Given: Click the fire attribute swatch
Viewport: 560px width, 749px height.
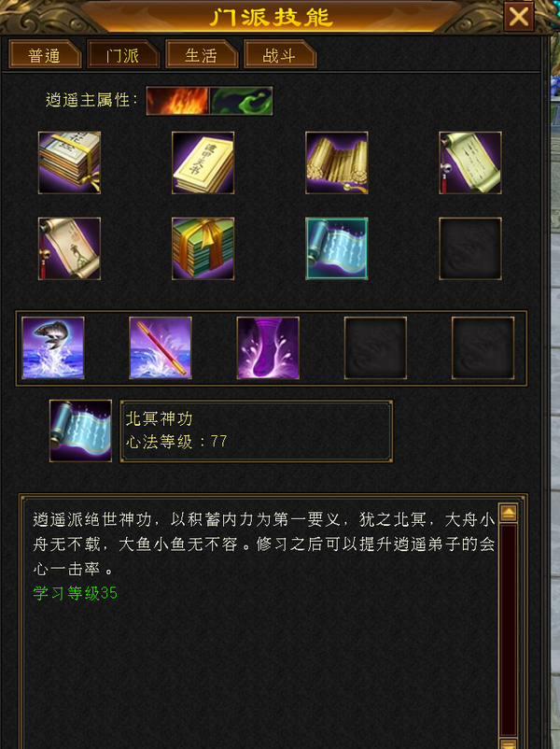Looking at the screenshot, I should tap(177, 101).
